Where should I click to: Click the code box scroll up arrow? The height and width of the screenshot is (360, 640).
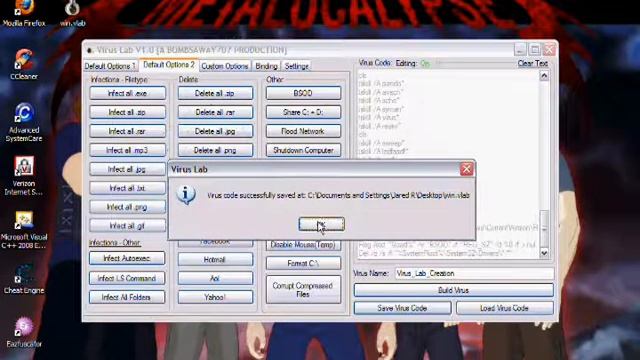click(x=544, y=76)
